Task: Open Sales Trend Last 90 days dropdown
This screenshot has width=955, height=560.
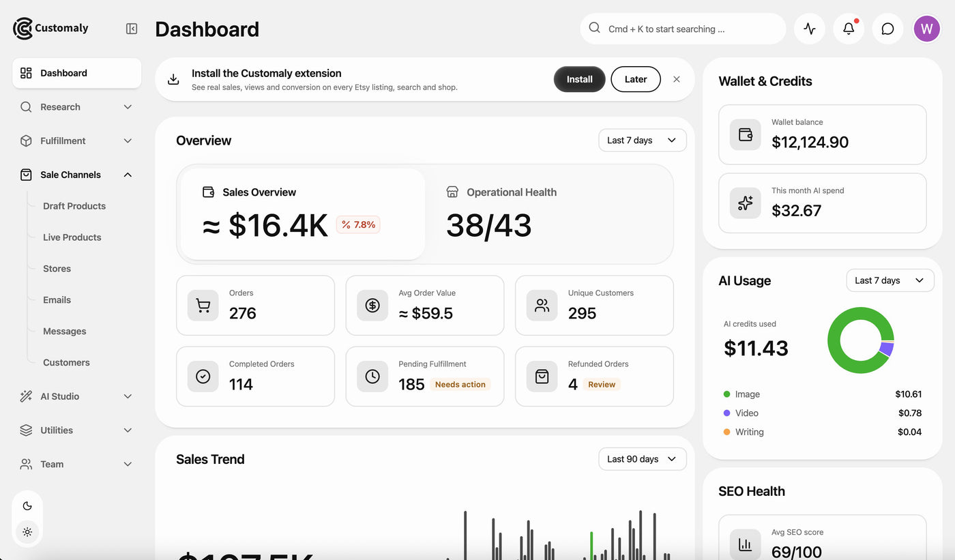Action: coord(642,459)
